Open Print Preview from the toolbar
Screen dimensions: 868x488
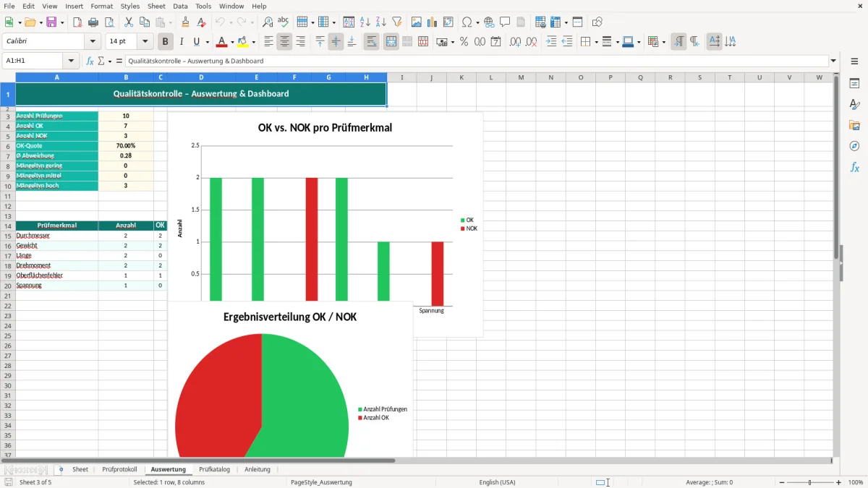click(109, 22)
